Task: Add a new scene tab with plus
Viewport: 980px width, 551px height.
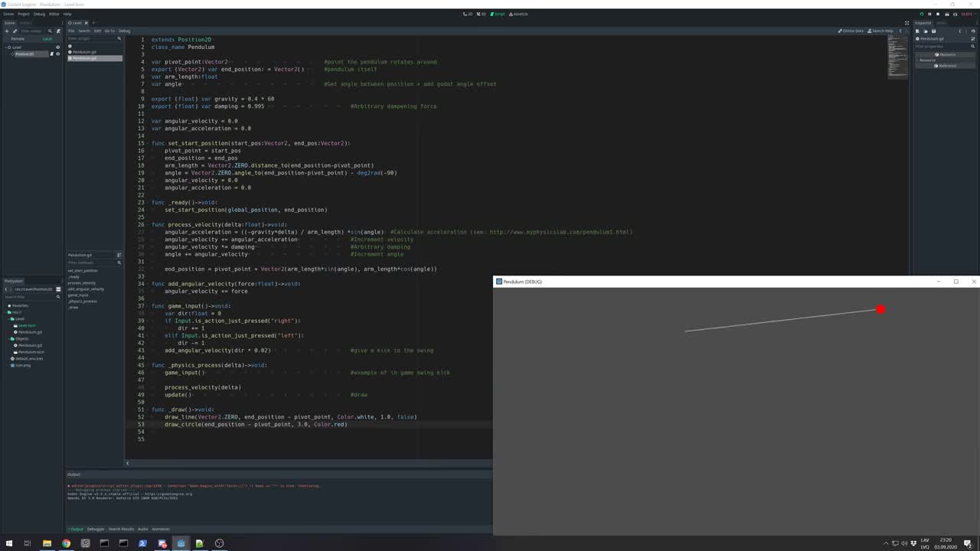Action: click(x=93, y=23)
